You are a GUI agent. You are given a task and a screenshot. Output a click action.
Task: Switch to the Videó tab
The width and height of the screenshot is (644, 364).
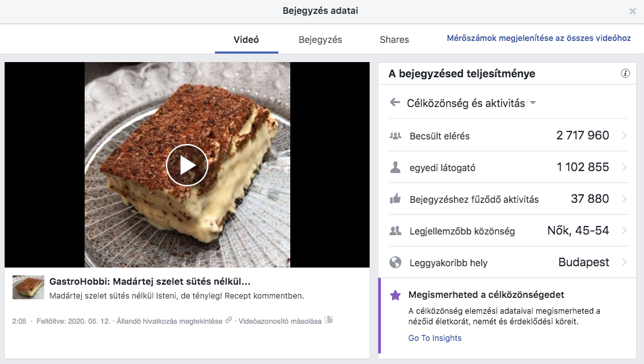point(246,40)
